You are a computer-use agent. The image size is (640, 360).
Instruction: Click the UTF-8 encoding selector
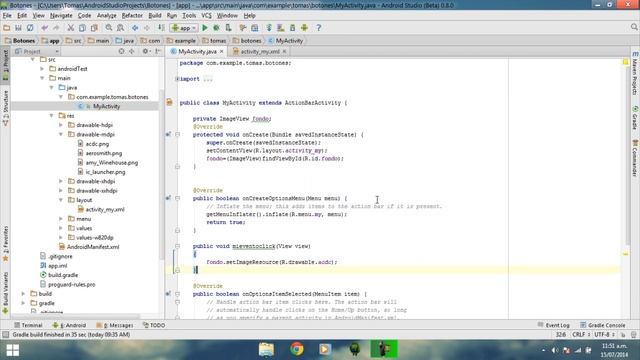[x=604, y=335]
